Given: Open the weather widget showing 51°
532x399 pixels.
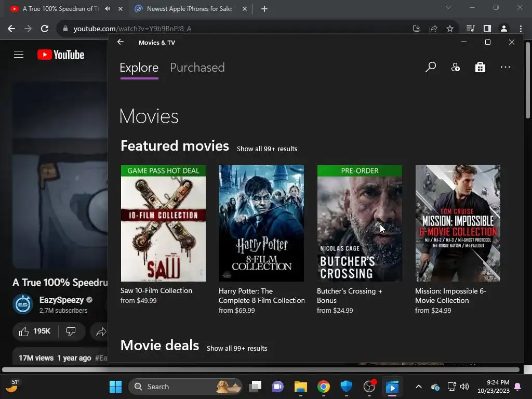Looking at the screenshot, I should pyautogui.click(x=12, y=387).
